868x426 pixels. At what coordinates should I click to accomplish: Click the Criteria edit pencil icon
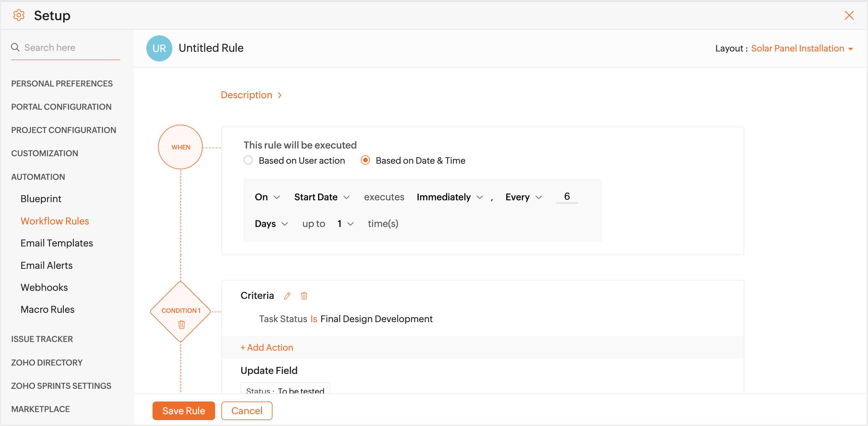point(287,296)
